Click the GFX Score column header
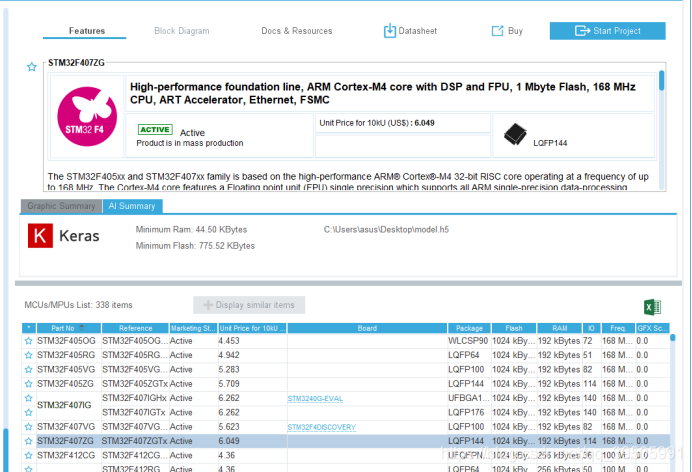 coord(653,328)
